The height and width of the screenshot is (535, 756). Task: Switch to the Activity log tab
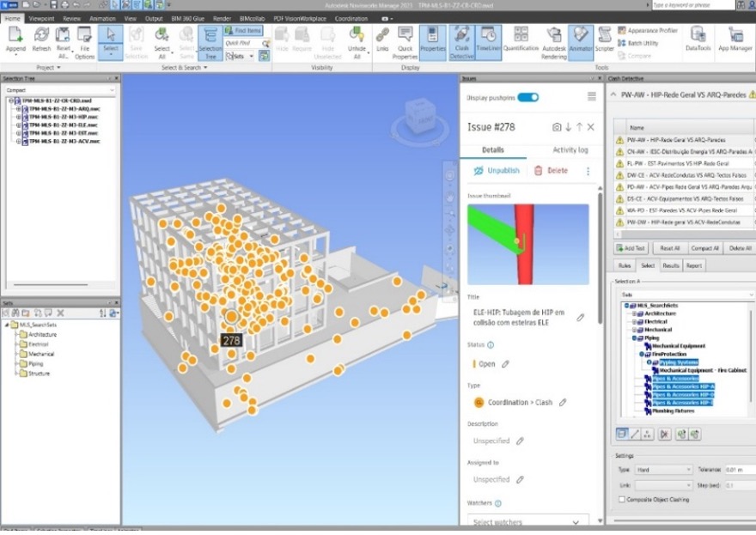point(569,149)
